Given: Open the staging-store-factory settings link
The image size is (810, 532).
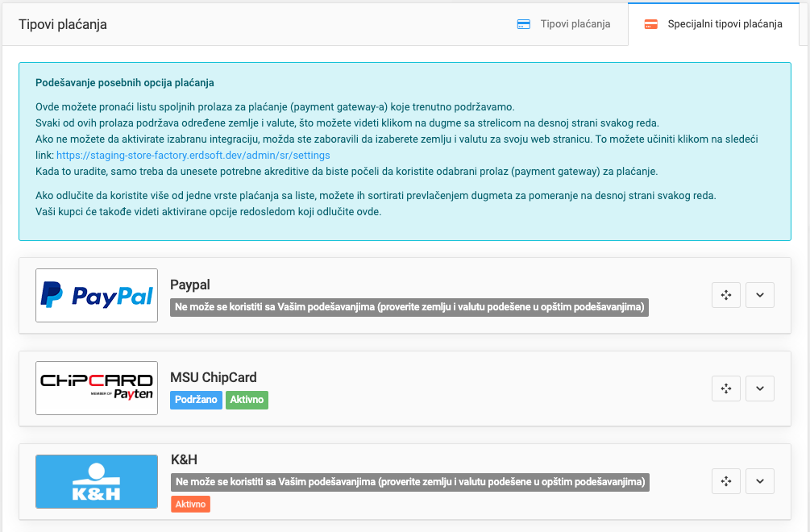Looking at the screenshot, I should coord(193,155).
